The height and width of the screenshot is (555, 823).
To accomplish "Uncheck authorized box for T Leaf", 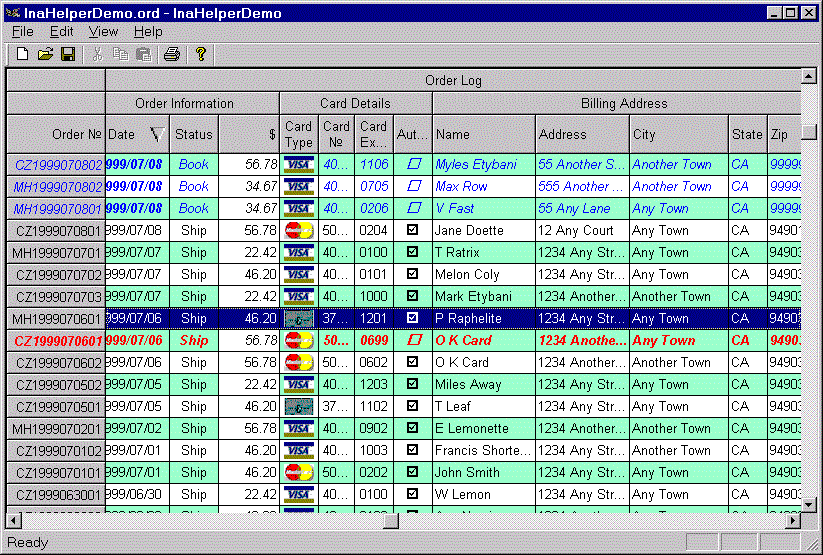I will point(413,405).
